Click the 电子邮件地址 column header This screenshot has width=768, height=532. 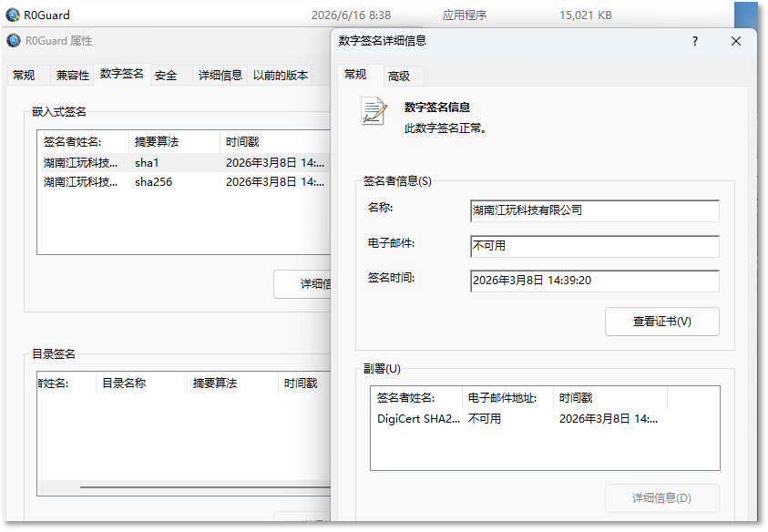507,398
